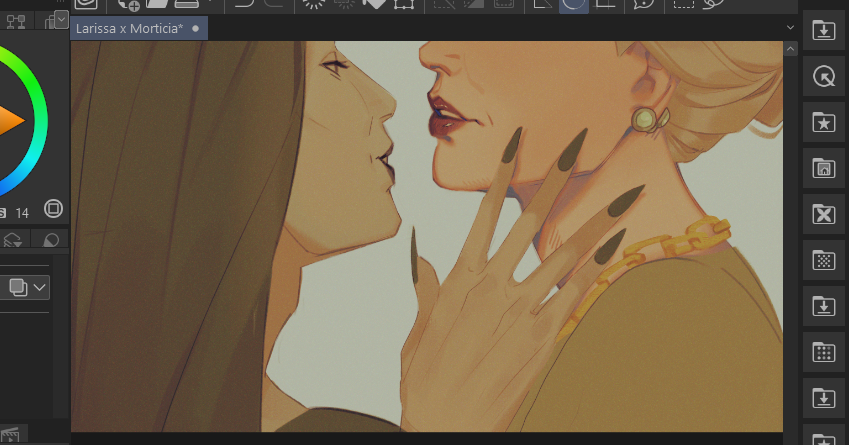Click the Transform bounding box icon
Image resolution: width=849 pixels, height=445 pixels.
pos(404,4)
